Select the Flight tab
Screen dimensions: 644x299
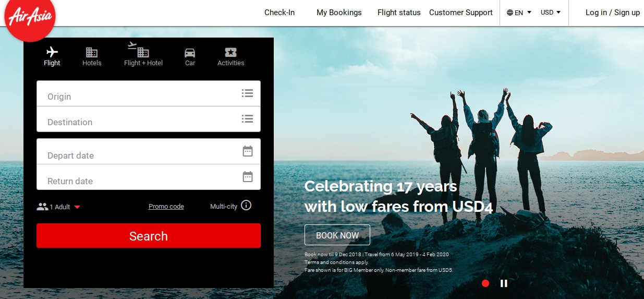point(52,57)
